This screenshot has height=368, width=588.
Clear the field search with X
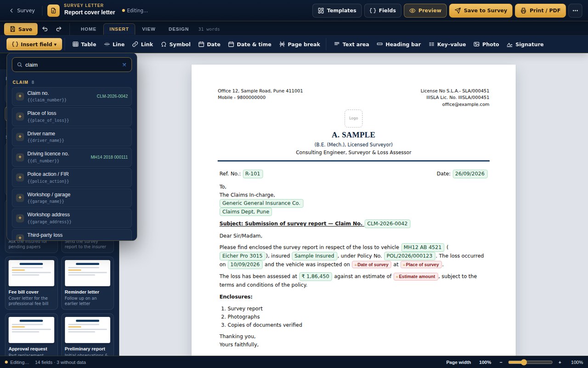(124, 65)
